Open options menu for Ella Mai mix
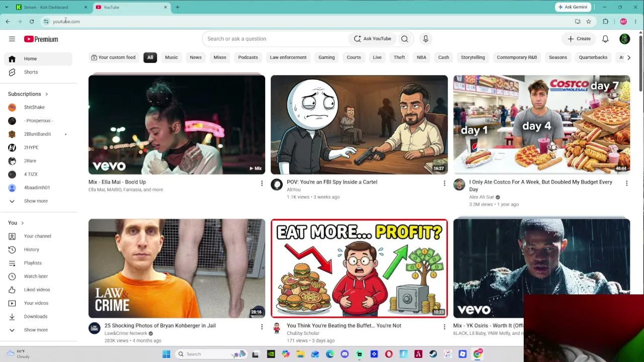Screen dimensions: 644x362 tap(262, 184)
